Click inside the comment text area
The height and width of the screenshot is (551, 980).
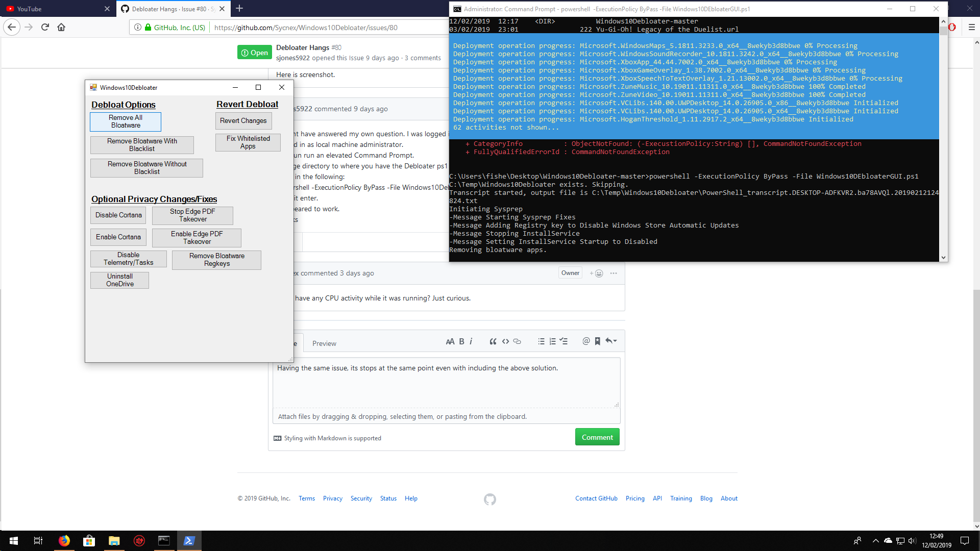446,383
